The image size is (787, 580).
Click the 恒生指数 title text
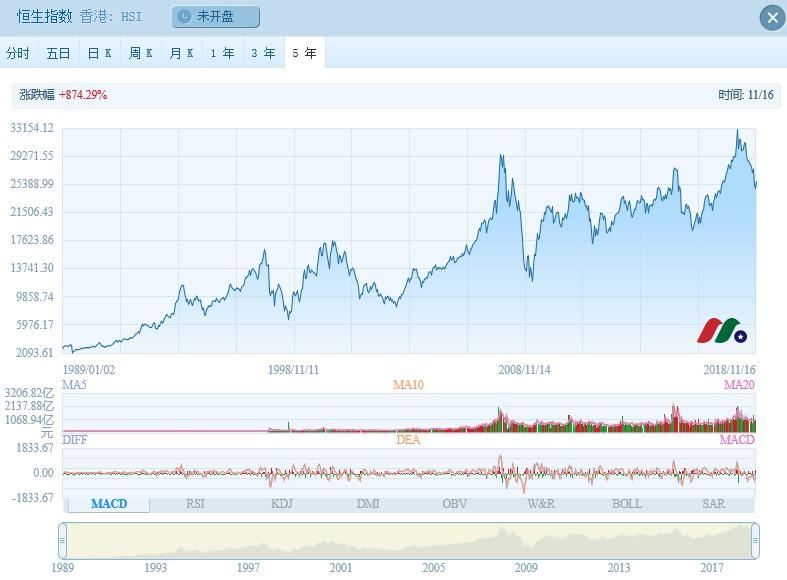pos(45,17)
